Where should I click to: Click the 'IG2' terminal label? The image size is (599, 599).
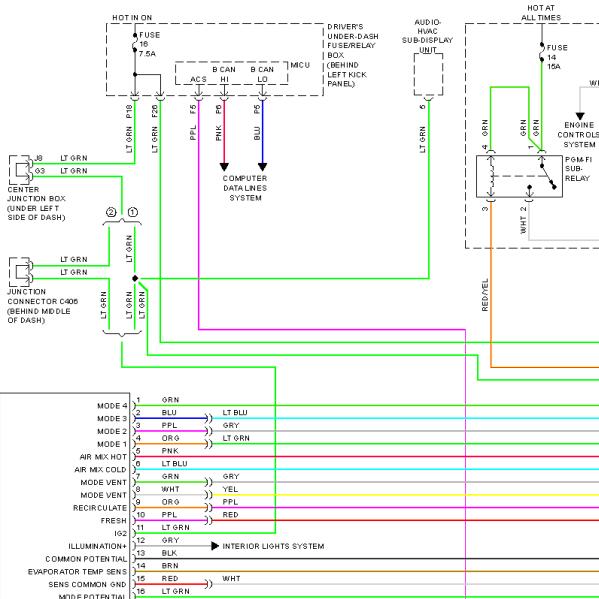[121, 533]
